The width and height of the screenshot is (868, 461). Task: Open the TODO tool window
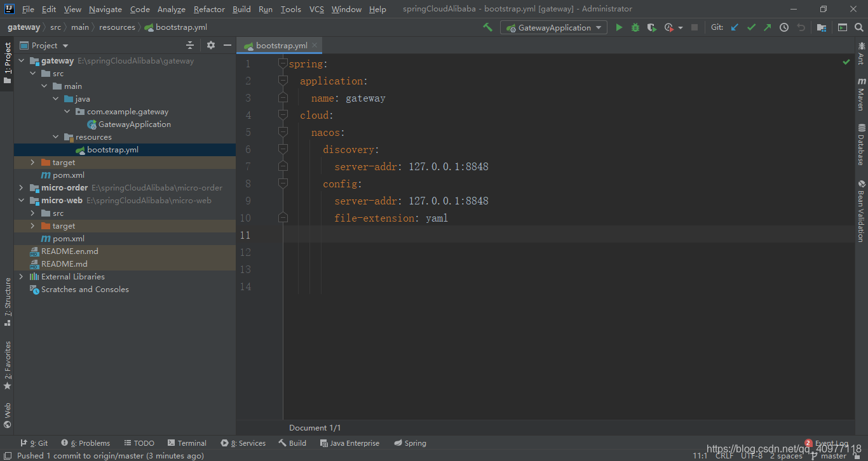(139, 443)
